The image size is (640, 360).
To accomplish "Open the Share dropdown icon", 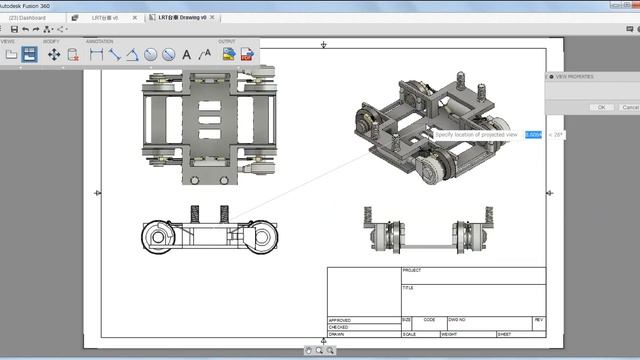I will point(62,29).
